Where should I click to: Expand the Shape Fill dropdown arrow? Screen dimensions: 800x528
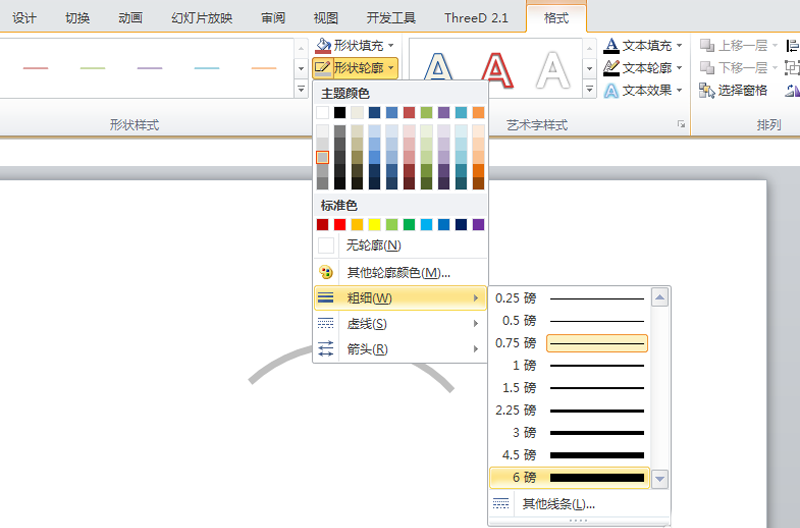[x=391, y=45]
